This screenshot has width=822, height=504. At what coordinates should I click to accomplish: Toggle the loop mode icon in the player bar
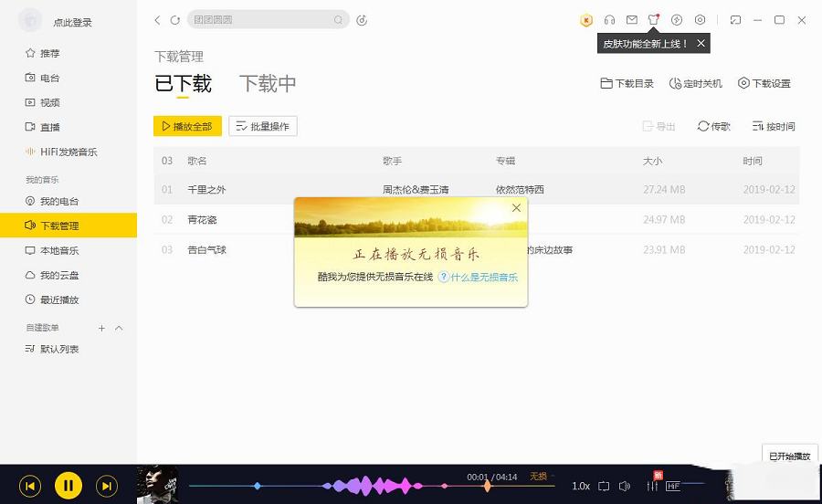click(x=604, y=486)
